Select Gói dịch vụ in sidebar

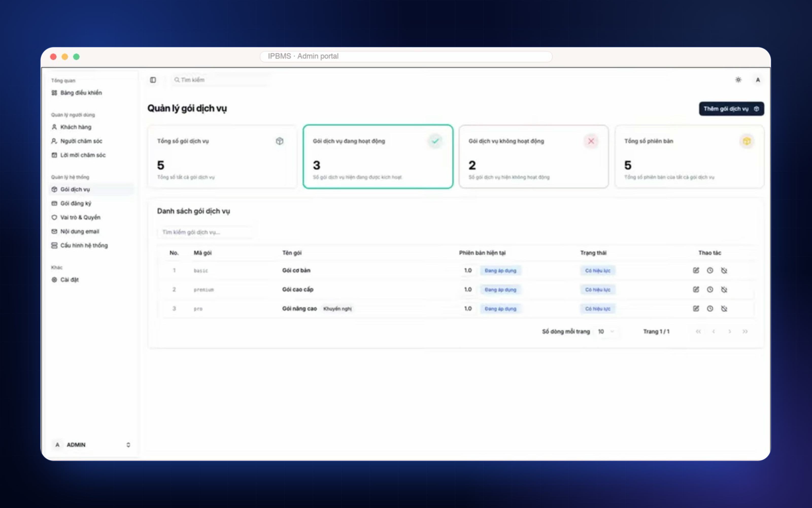(x=91, y=189)
